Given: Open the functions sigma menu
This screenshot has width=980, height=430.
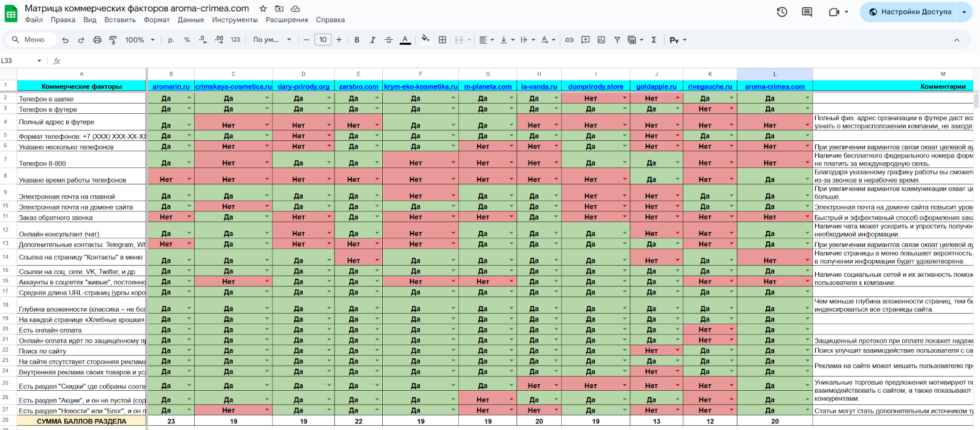Looking at the screenshot, I should coord(654,40).
